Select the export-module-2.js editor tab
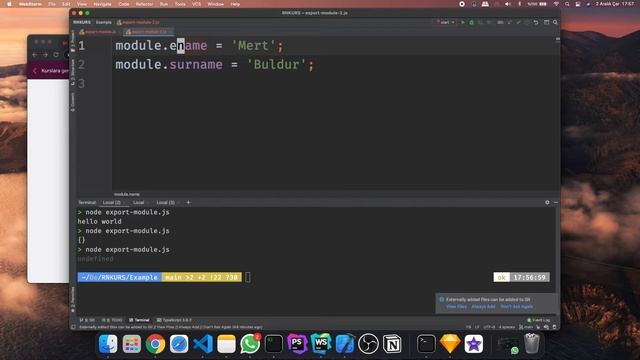Screen dimensions: 640x360 coord(149,31)
